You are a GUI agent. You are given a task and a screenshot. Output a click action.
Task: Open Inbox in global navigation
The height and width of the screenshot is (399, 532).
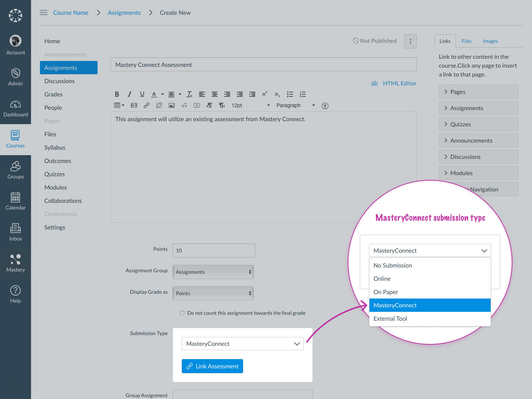tap(16, 232)
